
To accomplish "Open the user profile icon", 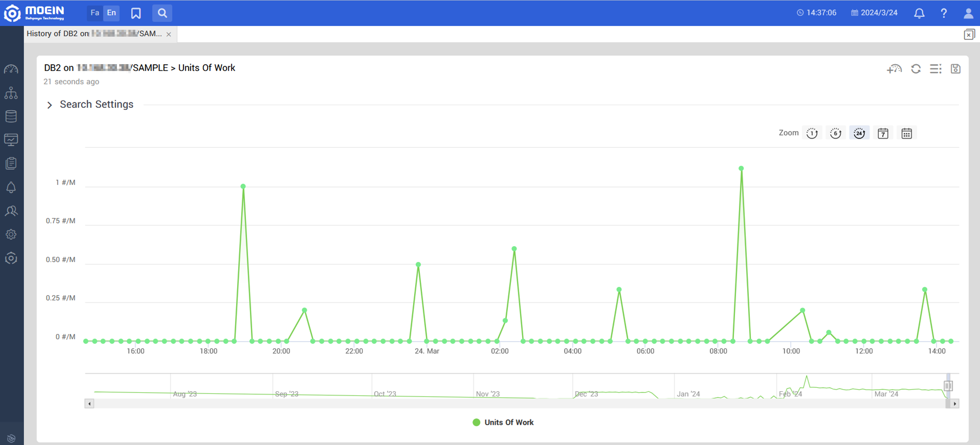I will pos(968,13).
